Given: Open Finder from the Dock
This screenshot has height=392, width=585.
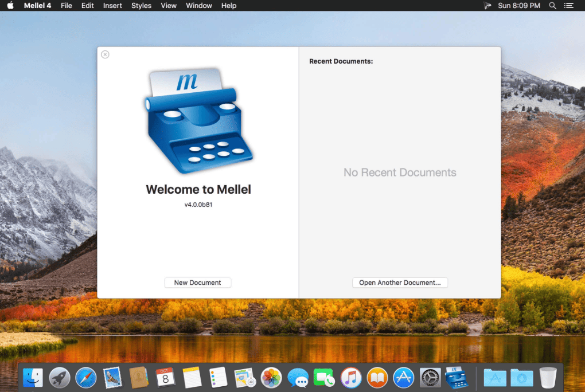Looking at the screenshot, I should click(33, 378).
